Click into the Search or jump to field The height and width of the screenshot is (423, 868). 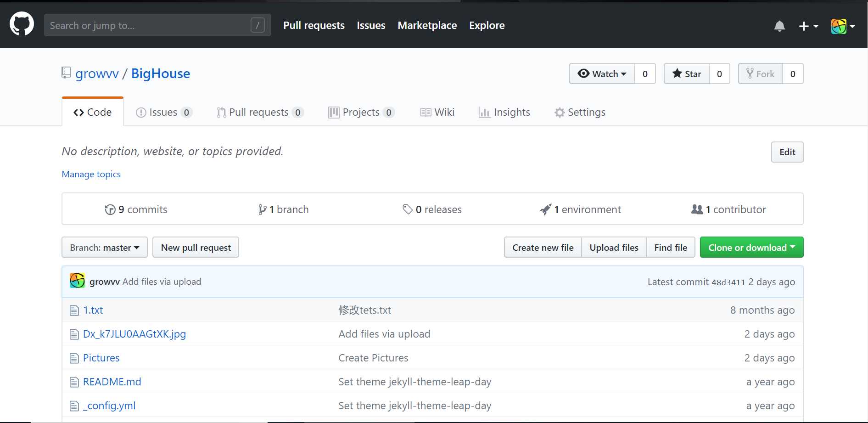[x=157, y=25]
